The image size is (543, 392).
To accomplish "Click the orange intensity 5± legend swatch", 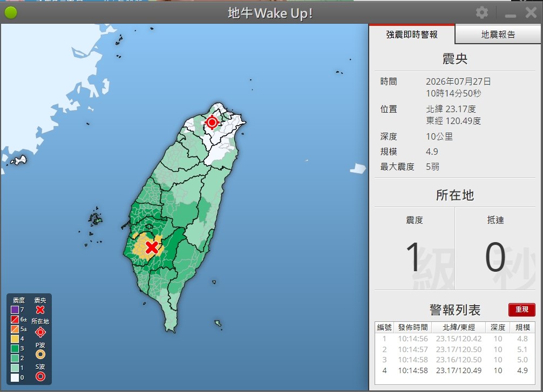I will point(15,329).
